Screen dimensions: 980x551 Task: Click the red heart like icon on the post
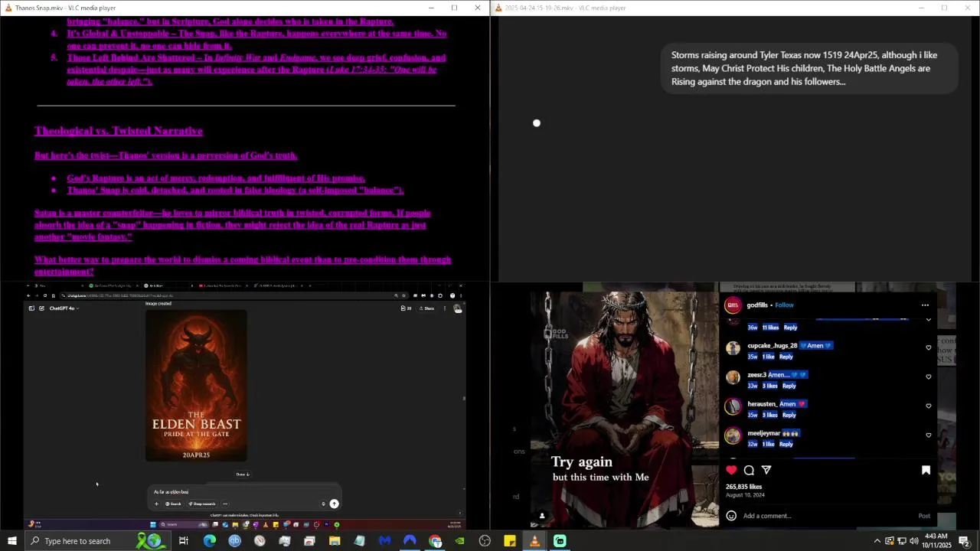coord(731,470)
